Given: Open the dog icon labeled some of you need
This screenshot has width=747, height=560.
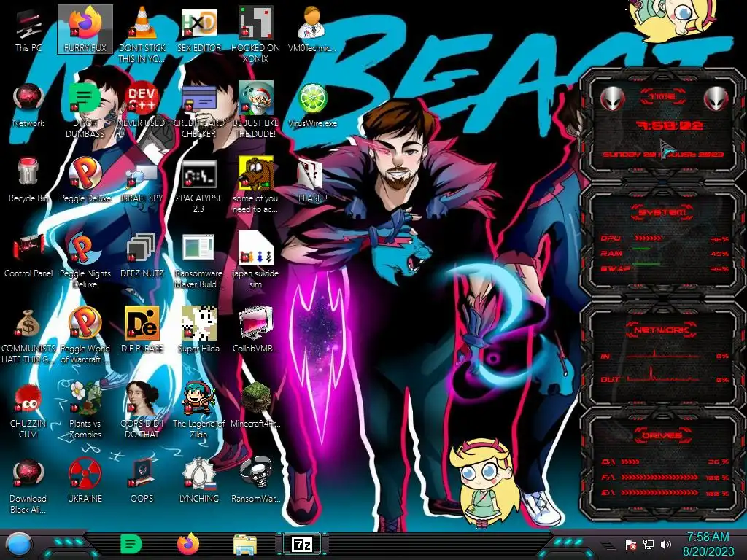Looking at the screenshot, I should (x=256, y=186).
